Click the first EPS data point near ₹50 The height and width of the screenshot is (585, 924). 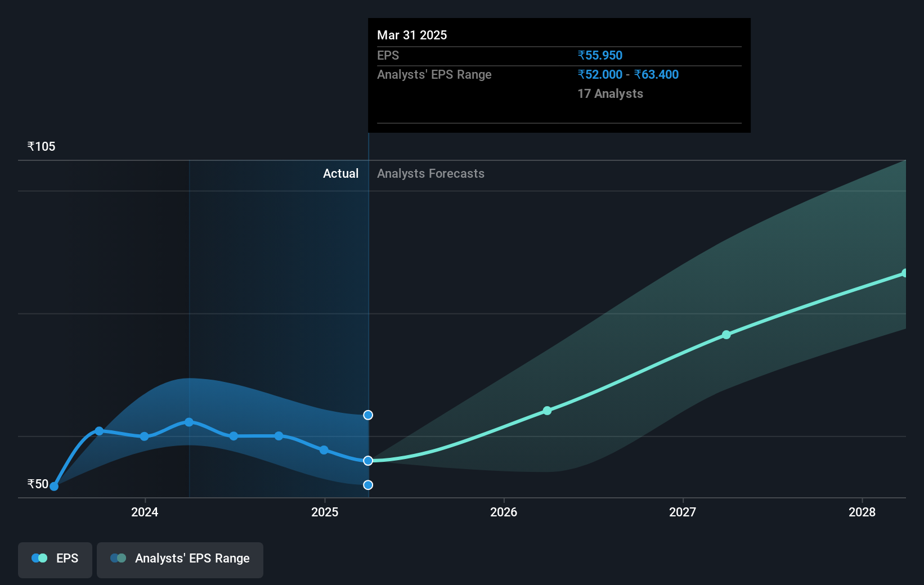point(54,487)
